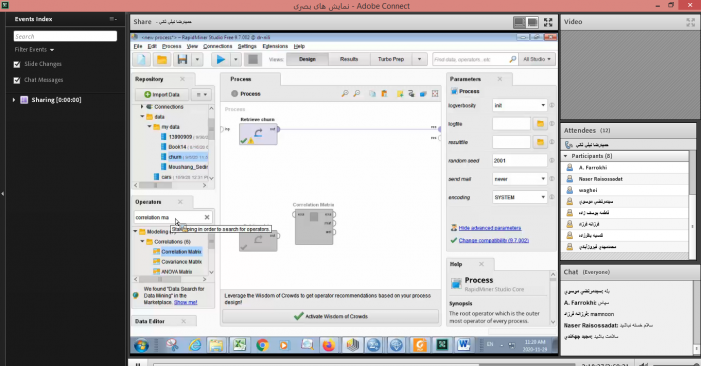The image size is (701, 366).
Task: Toggle the Slide Changes checkbox
Action: click(x=17, y=64)
